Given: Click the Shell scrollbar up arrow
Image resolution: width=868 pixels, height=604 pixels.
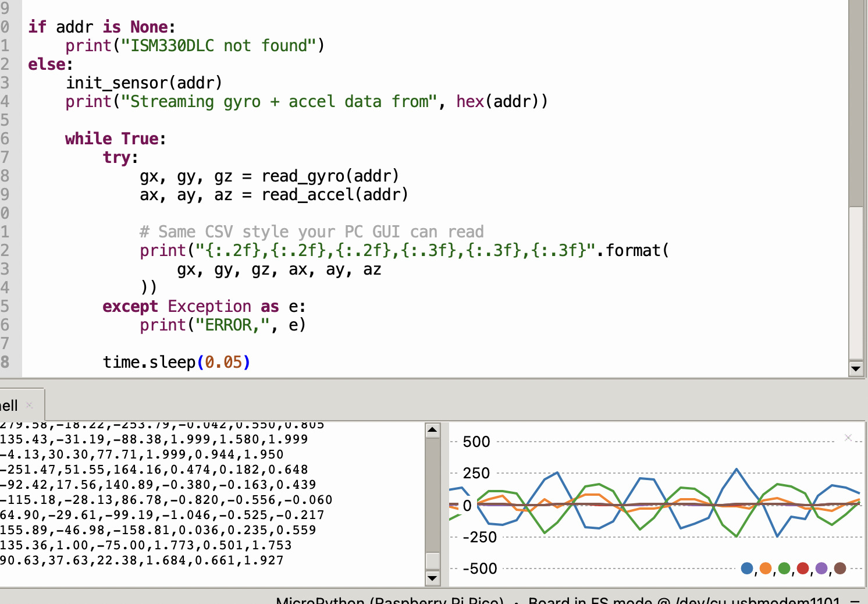Looking at the screenshot, I should tap(433, 430).
